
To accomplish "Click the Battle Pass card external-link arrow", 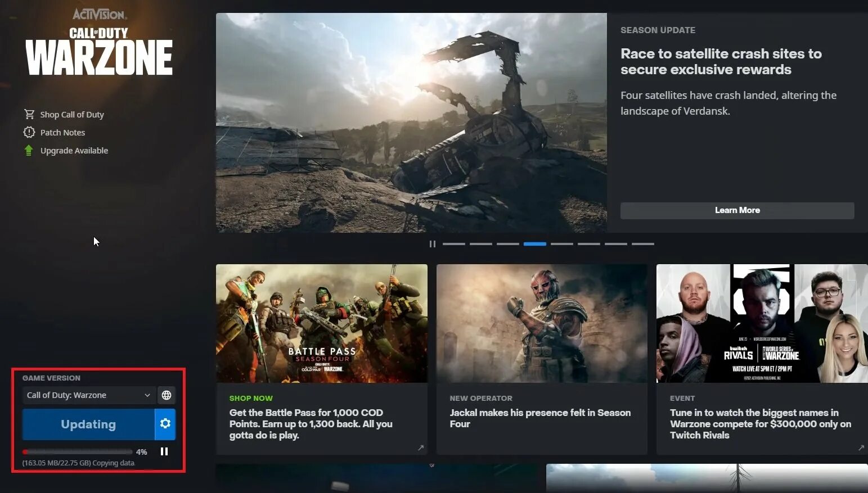I will pyautogui.click(x=421, y=448).
